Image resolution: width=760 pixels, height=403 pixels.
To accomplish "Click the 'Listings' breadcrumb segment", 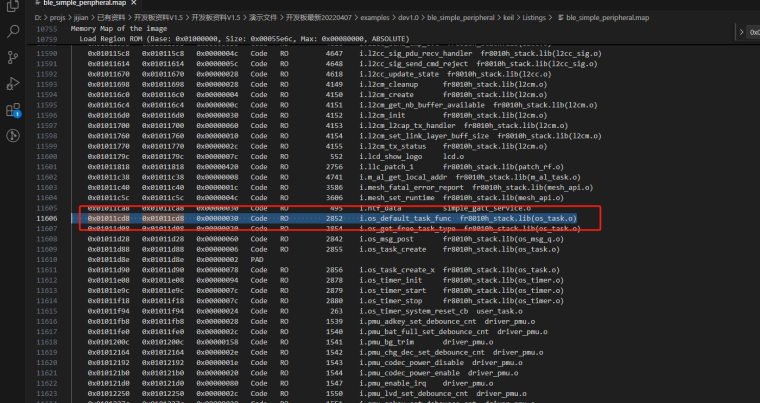I will [x=534, y=17].
